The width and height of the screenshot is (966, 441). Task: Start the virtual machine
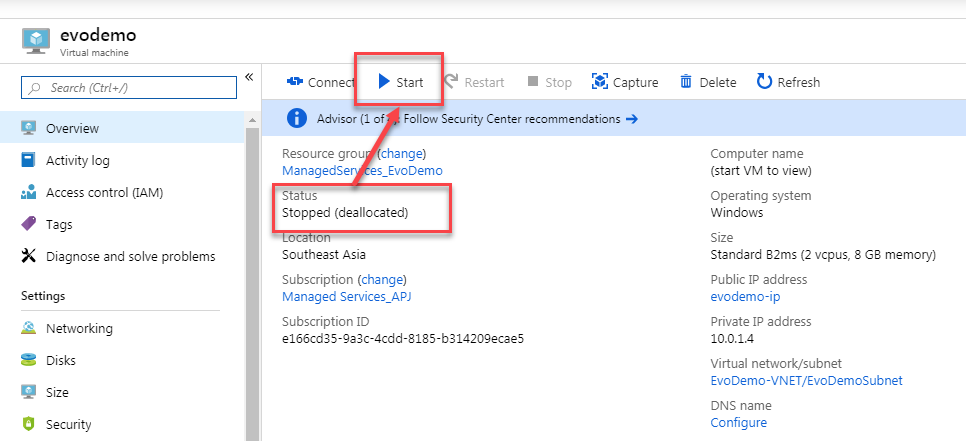400,82
